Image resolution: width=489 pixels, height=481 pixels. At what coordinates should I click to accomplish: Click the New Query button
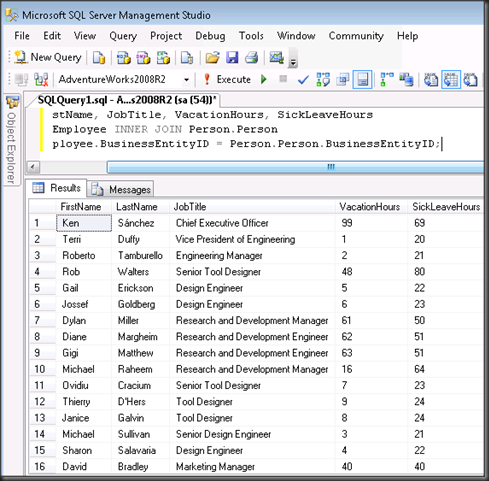(48, 58)
